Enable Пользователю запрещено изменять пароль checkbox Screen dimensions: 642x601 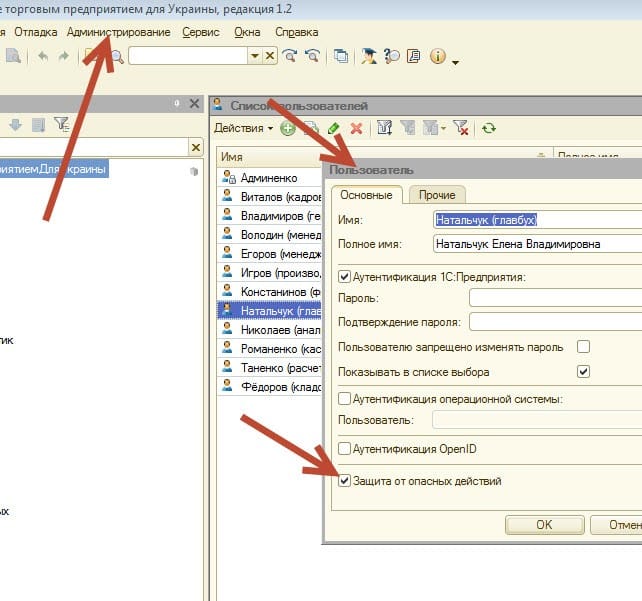point(584,347)
